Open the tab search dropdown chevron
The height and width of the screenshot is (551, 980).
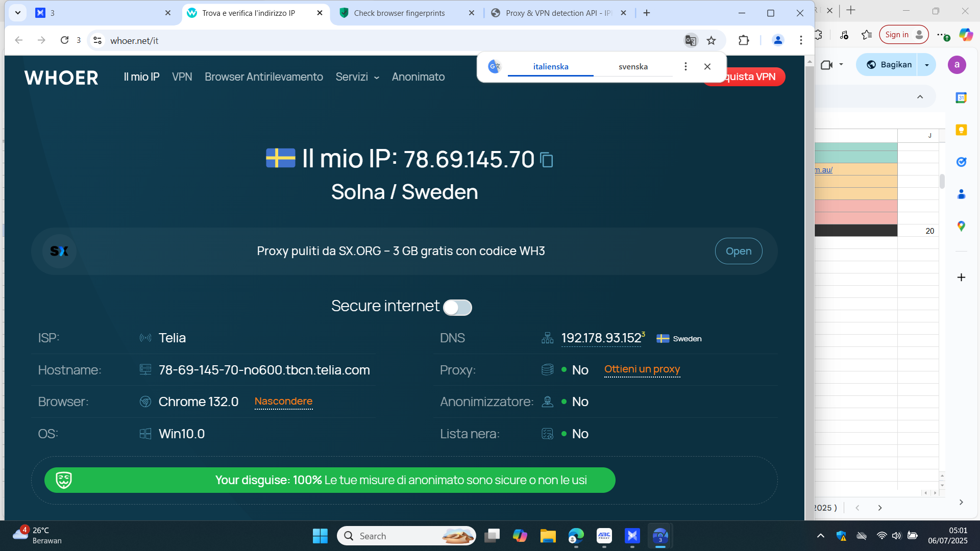point(18,13)
